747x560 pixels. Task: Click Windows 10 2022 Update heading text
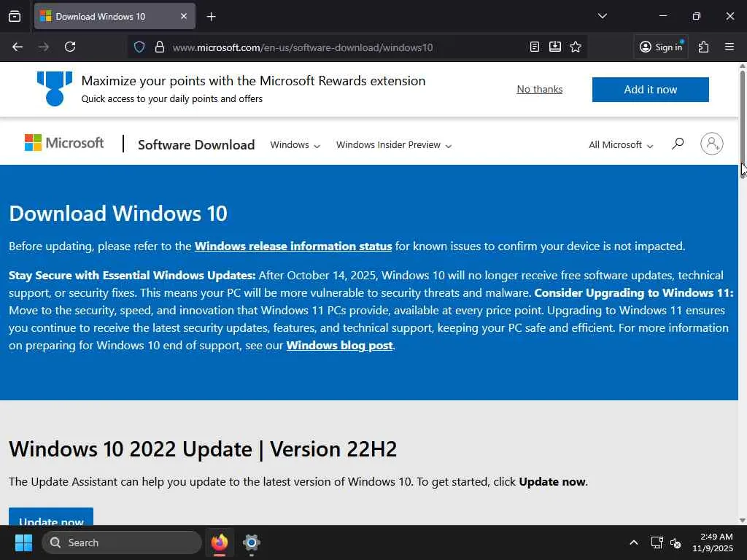[x=203, y=449]
